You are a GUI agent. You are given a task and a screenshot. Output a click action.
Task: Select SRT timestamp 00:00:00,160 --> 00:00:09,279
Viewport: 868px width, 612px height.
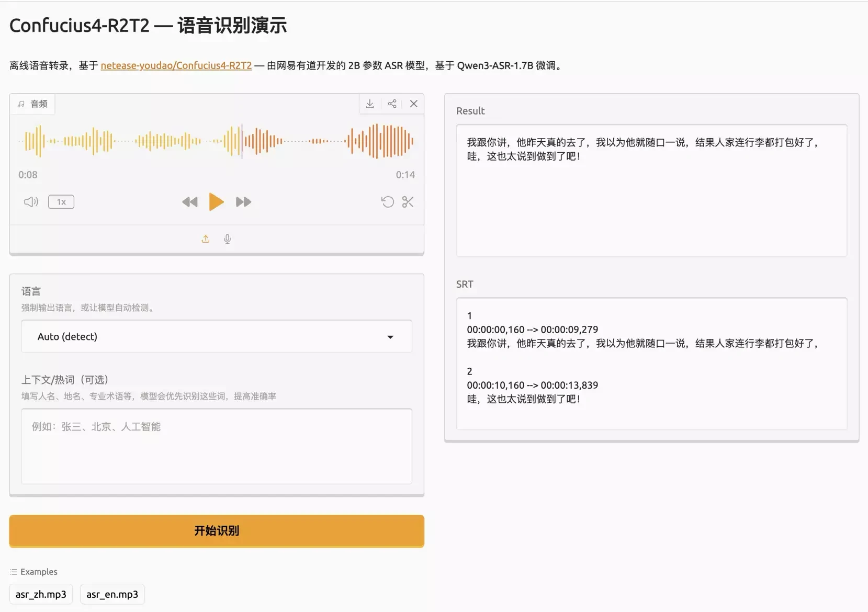click(532, 330)
